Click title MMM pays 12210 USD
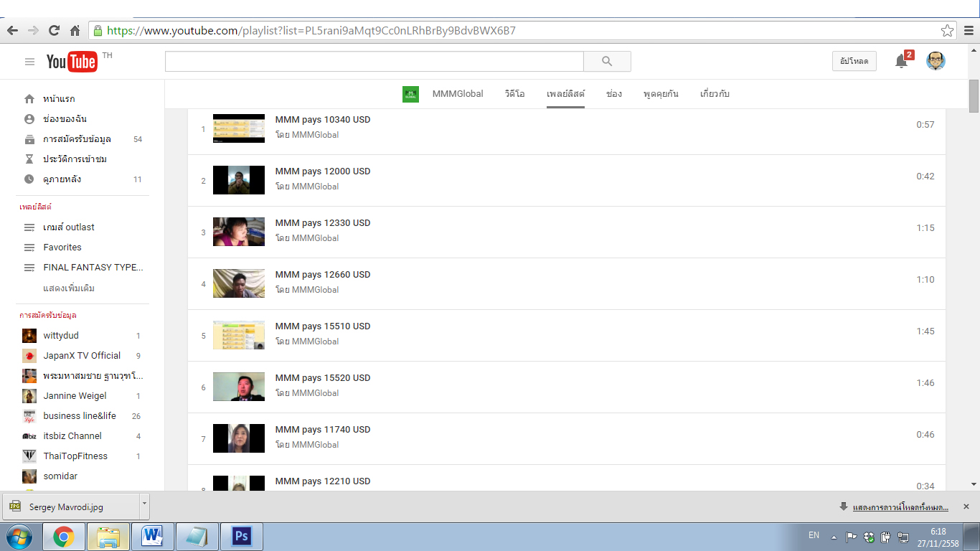The height and width of the screenshot is (551, 980). (x=323, y=481)
